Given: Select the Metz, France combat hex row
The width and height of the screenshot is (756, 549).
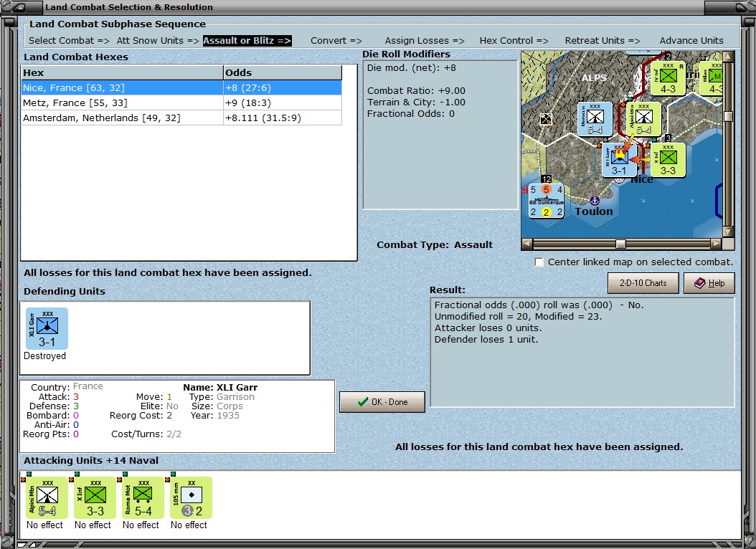Looking at the screenshot, I should point(181,102).
